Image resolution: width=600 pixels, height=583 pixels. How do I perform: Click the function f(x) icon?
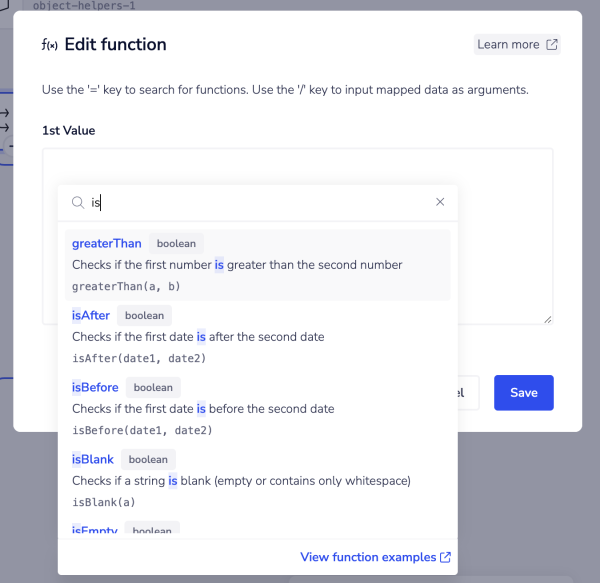click(x=49, y=45)
